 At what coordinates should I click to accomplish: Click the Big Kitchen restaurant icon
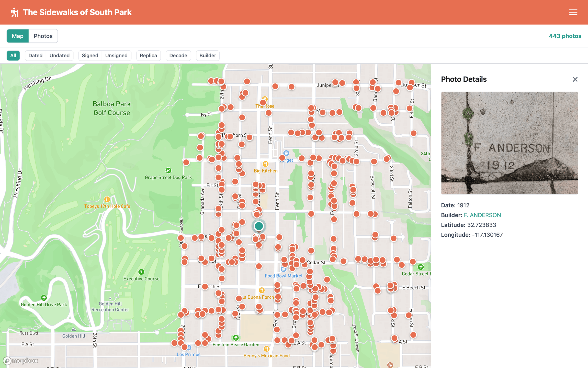(x=266, y=164)
